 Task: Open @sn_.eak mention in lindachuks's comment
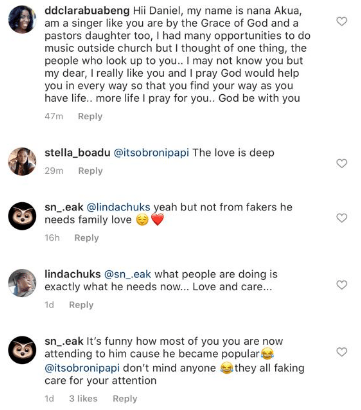click(x=128, y=274)
